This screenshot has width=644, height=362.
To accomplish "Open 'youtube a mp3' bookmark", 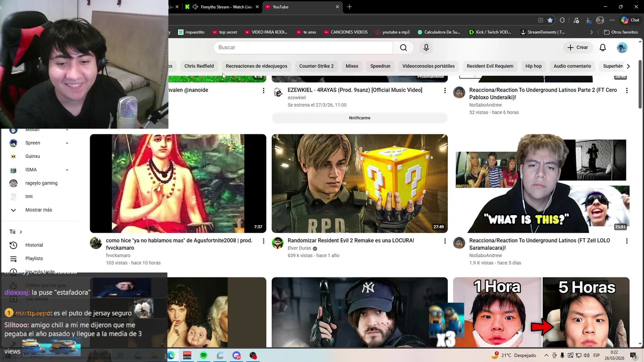I will tap(392, 32).
